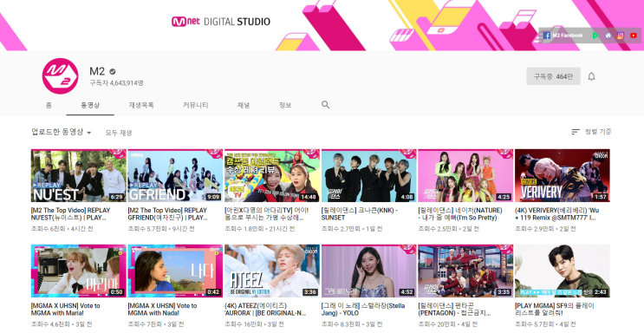The width and height of the screenshot is (644, 333).
Task: Open title "[그래 이 노래] 스텔라장 - YOLO"
Action: 363,310
